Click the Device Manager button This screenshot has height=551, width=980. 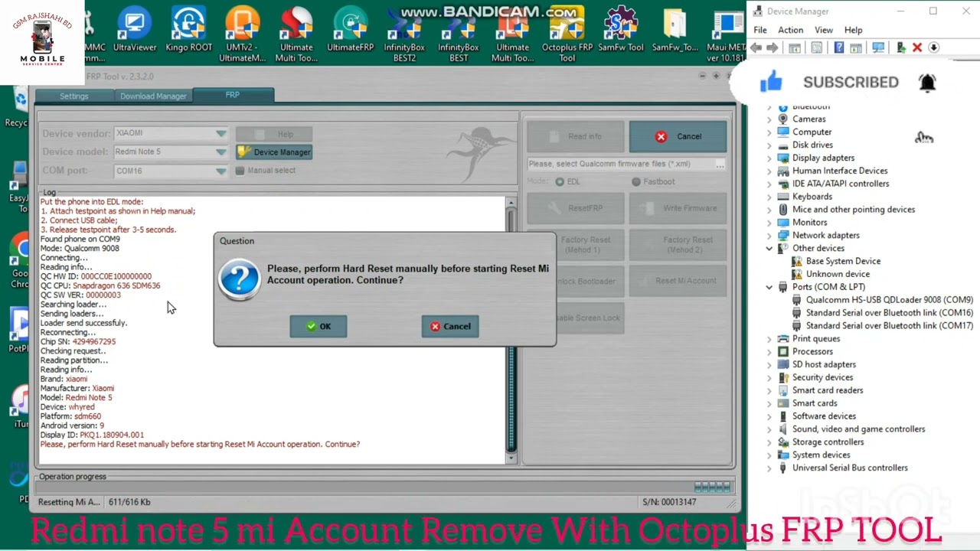pos(274,152)
